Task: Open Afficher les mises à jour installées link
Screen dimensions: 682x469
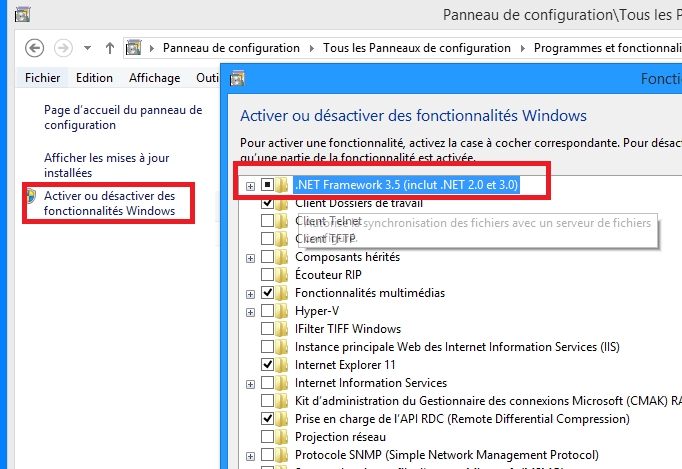Action: [x=106, y=165]
